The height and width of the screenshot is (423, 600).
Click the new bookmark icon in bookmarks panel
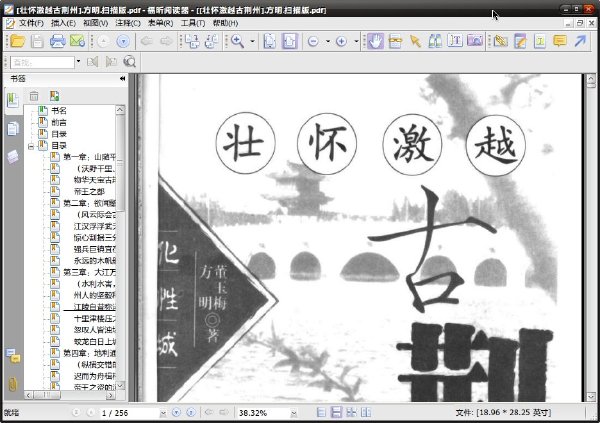pos(54,96)
